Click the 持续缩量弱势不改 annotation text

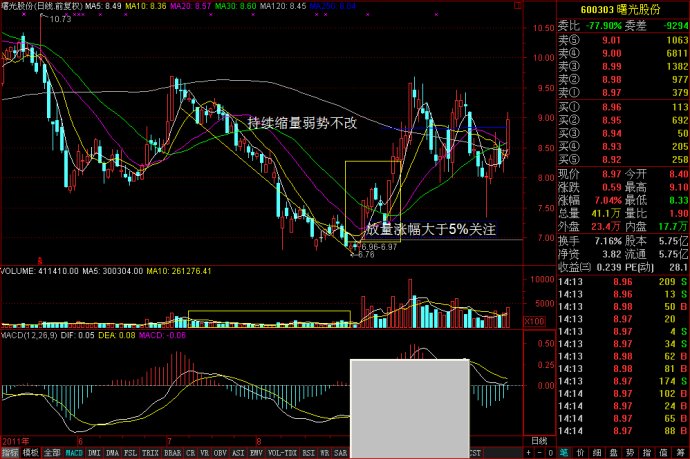click(x=302, y=123)
